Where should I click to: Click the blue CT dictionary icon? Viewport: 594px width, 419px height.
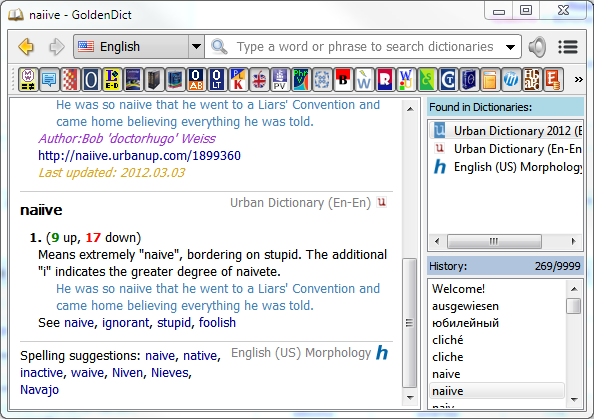tap(448, 80)
